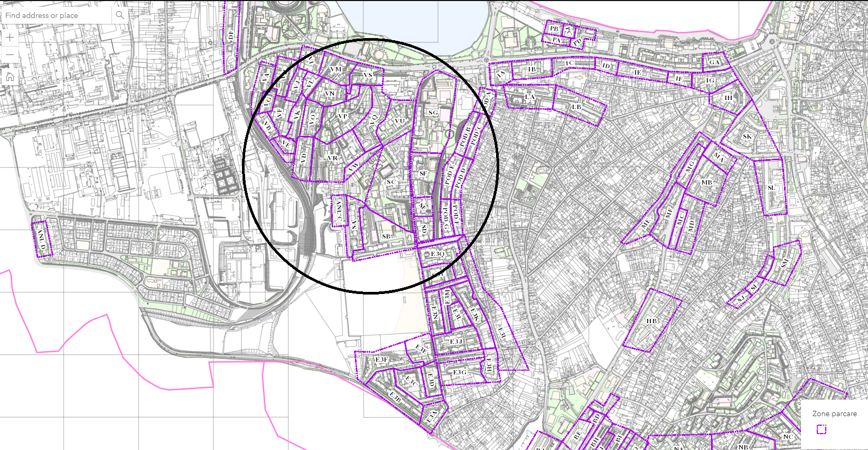Click the magnifier search icon
Viewport: 868px width, 450px height.
coord(120,15)
